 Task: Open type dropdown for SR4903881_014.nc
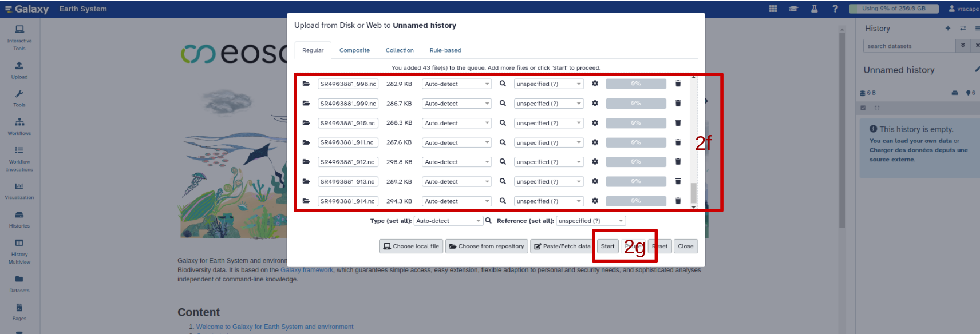click(x=457, y=201)
